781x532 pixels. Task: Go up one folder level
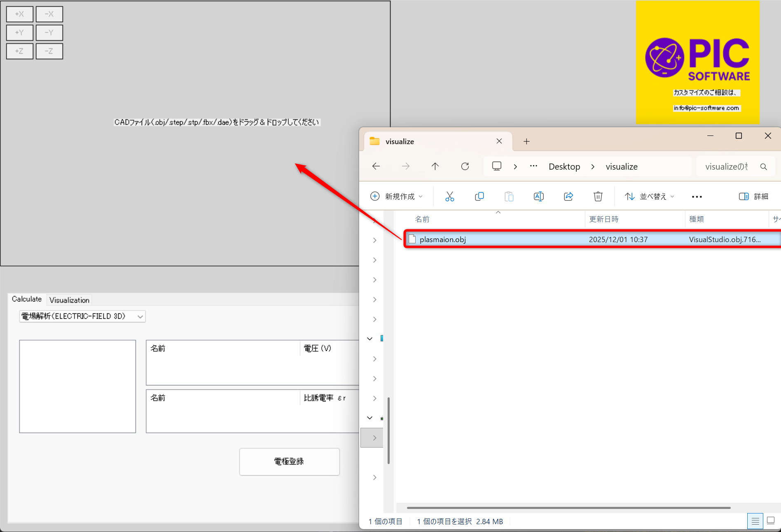click(x=435, y=166)
